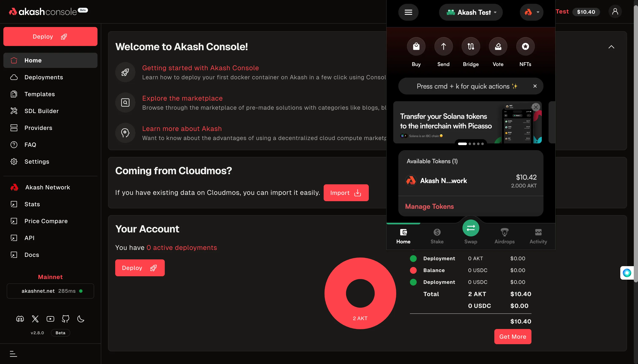Click the YouTube icon in sidebar footer

50,319
